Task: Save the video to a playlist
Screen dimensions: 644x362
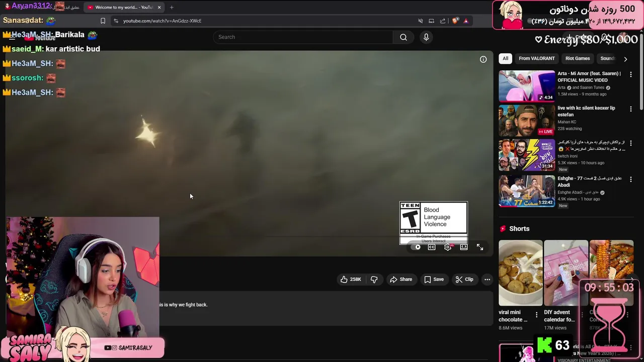Action: (434, 280)
